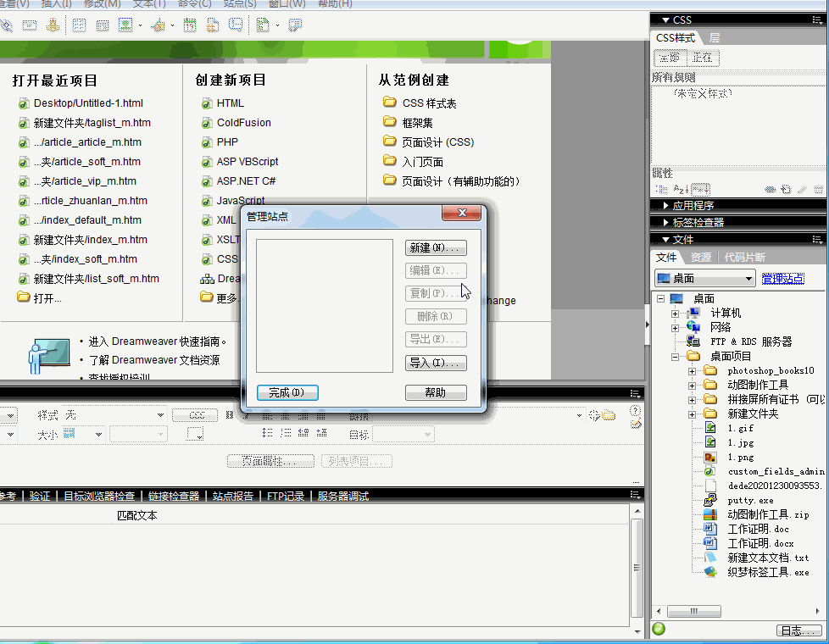
Task: Open the 桌面 site dropdown in the Files panel
Action: pos(704,279)
